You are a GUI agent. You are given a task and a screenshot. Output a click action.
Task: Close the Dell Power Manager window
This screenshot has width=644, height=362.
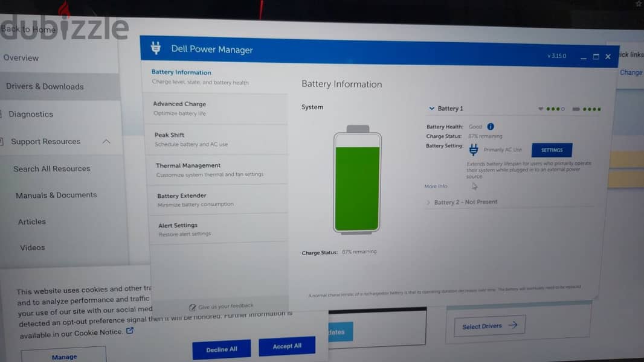pyautogui.click(x=608, y=57)
